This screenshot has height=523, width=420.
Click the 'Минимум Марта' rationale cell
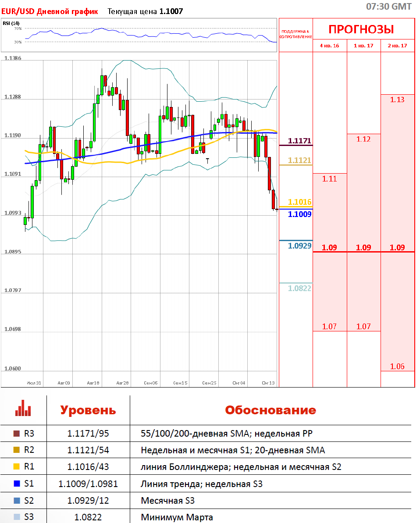click(x=177, y=517)
